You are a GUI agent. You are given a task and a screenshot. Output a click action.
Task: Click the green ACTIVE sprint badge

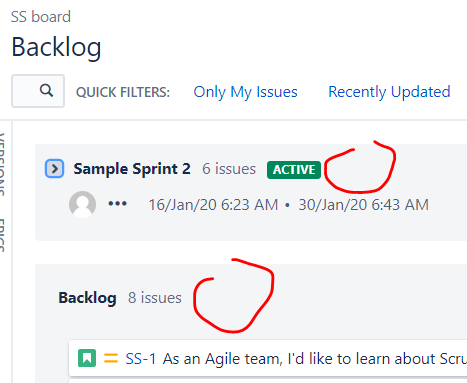click(x=294, y=170)
